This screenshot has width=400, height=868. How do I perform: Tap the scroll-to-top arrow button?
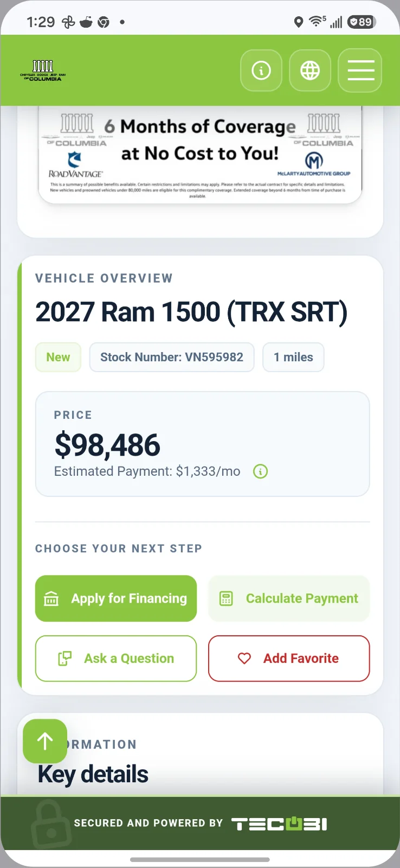point(45,741)
